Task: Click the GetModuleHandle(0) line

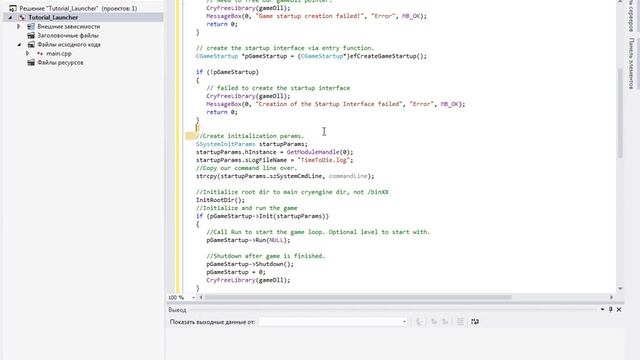Action: (275, 152)
